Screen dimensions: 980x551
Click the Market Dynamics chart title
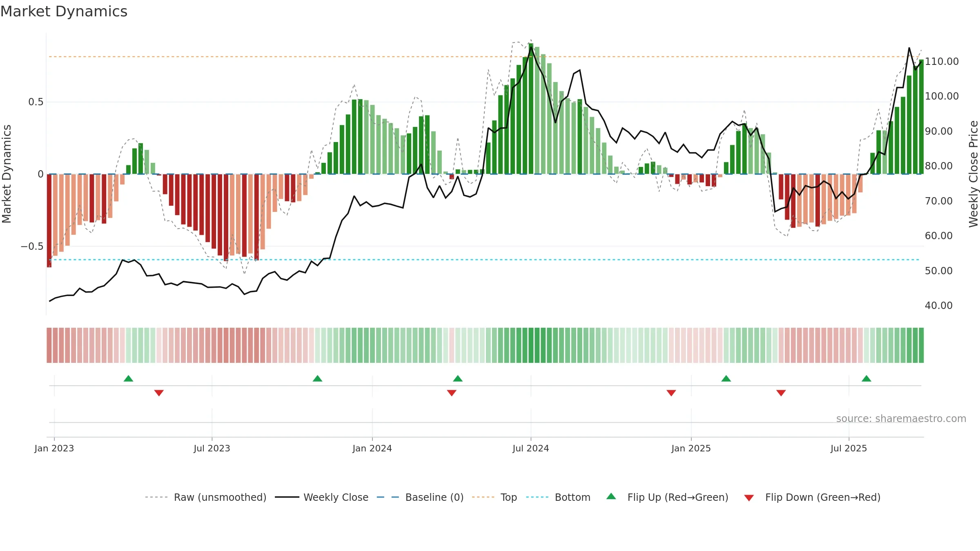tap(64, 11)
